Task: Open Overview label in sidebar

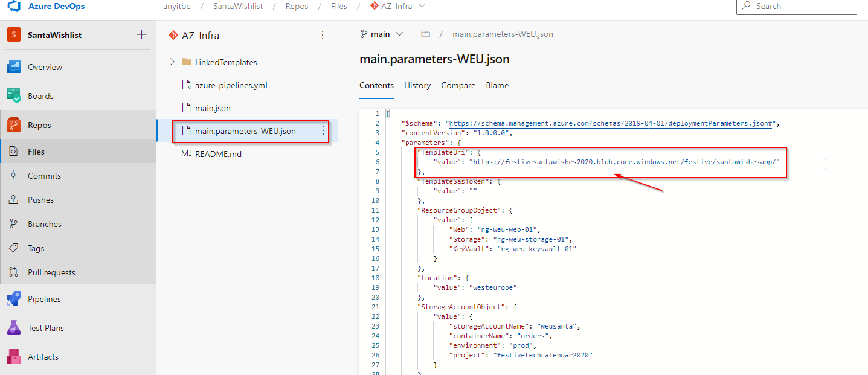Action: click(45, 67)
